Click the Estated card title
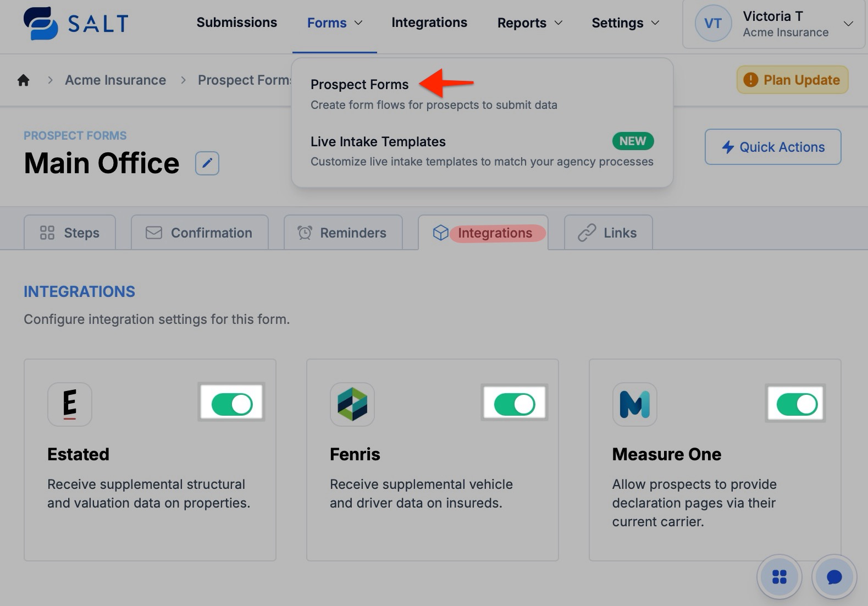The width and height of the screenshot is (868, 606). (x=79, y=454)
